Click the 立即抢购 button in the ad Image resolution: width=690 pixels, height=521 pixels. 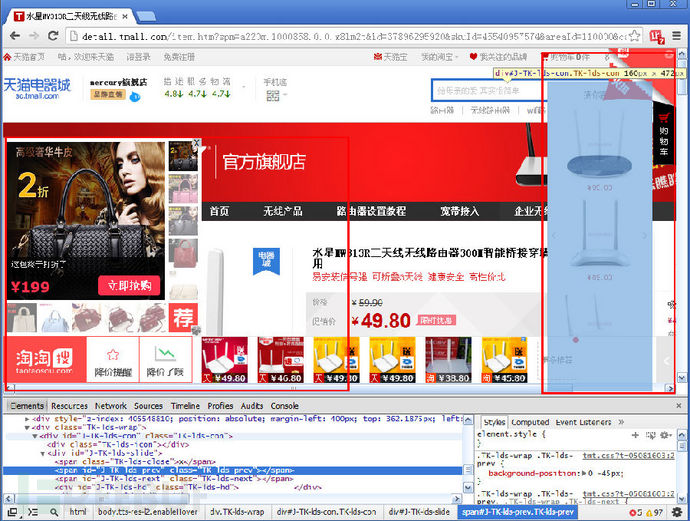coord(129,286)
